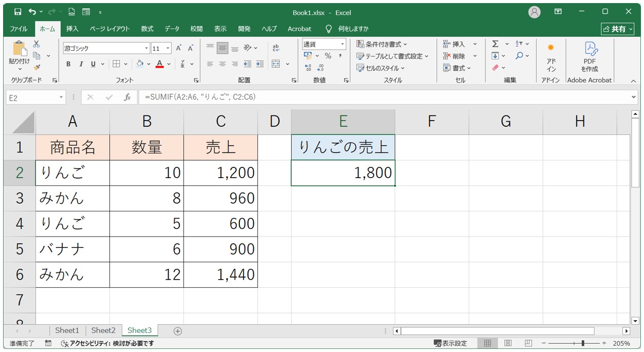Image resolution: width=644 pixels, height=352 pixels.
Task: Click the Wrap Text icon
Action: 276,48
